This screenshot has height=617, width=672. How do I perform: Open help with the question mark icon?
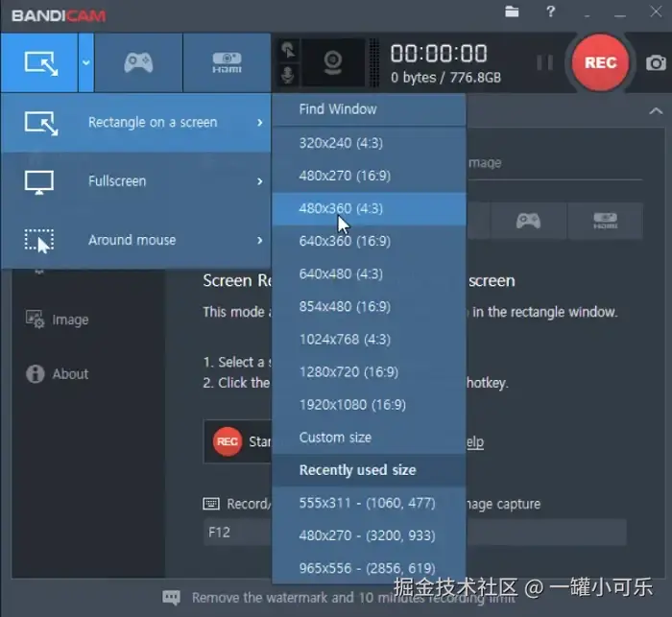tap(551, 12)
